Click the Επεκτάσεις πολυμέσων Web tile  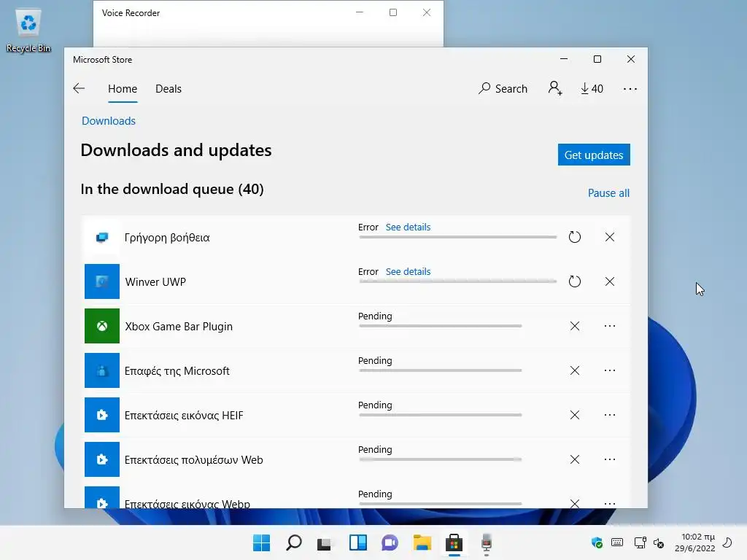tap(102, 459)
